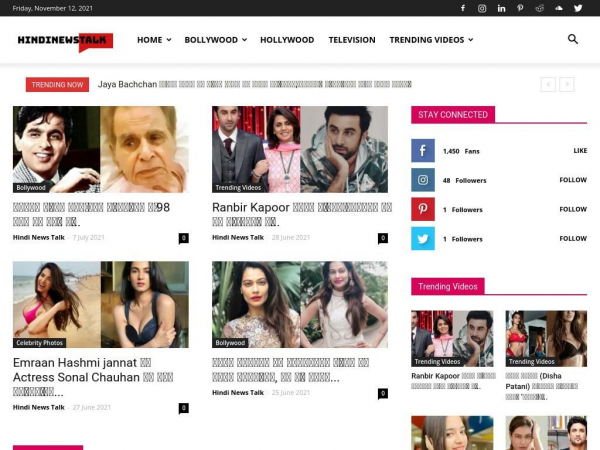Screen dimensions: 600x450
Task: Click the Instagram tile under Stay Connected
Action: [x=423, y=180]
